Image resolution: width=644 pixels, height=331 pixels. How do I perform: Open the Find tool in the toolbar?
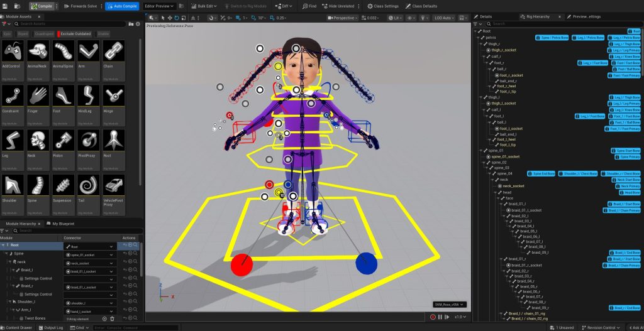(x=309, y=6)
